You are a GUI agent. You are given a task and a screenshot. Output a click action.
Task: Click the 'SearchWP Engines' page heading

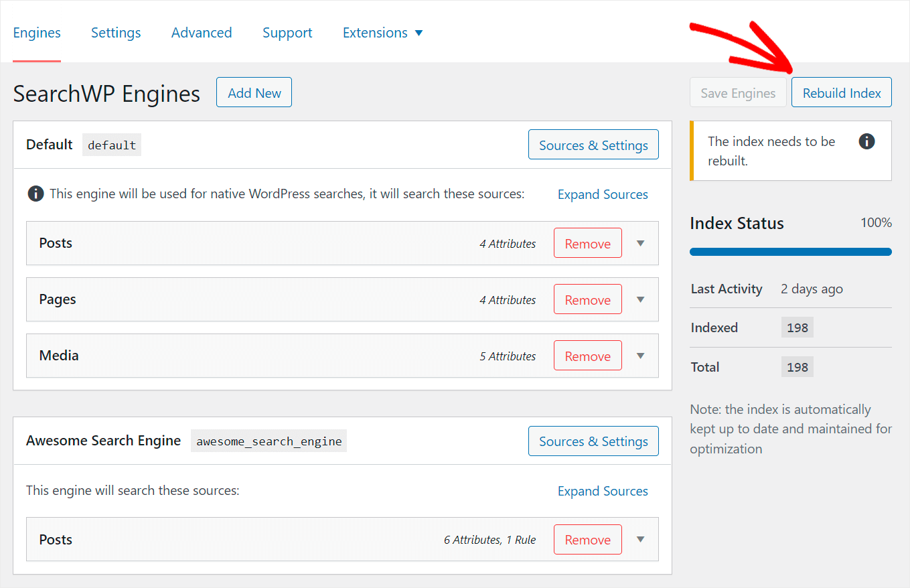[106, 93]
